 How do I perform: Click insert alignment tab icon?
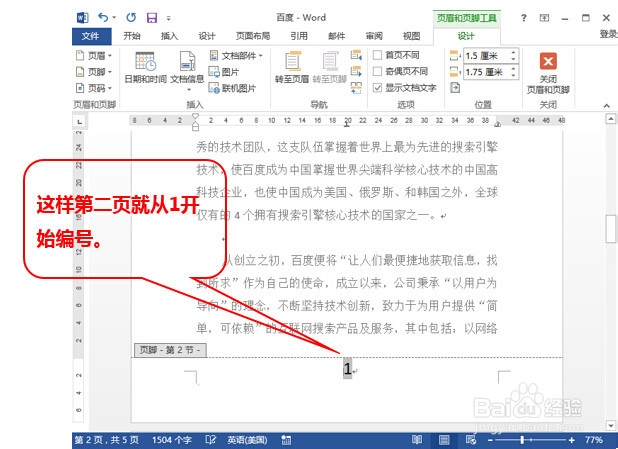pyautogui.click(x=455, y=88)
